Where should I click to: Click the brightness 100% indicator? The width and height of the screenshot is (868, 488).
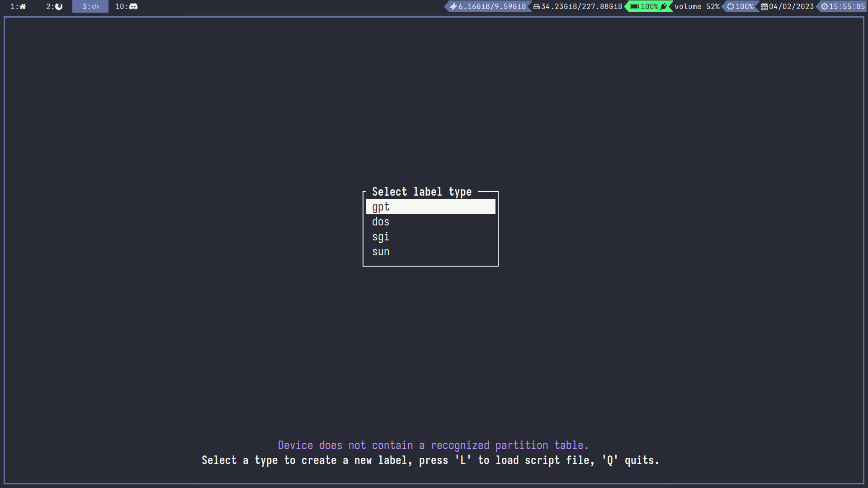741,6
